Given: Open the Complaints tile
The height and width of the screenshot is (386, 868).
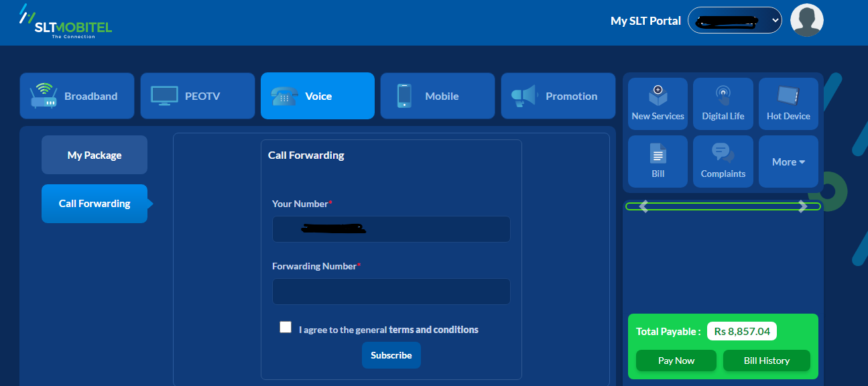Looking at the screenshot, I should point(723,162).
